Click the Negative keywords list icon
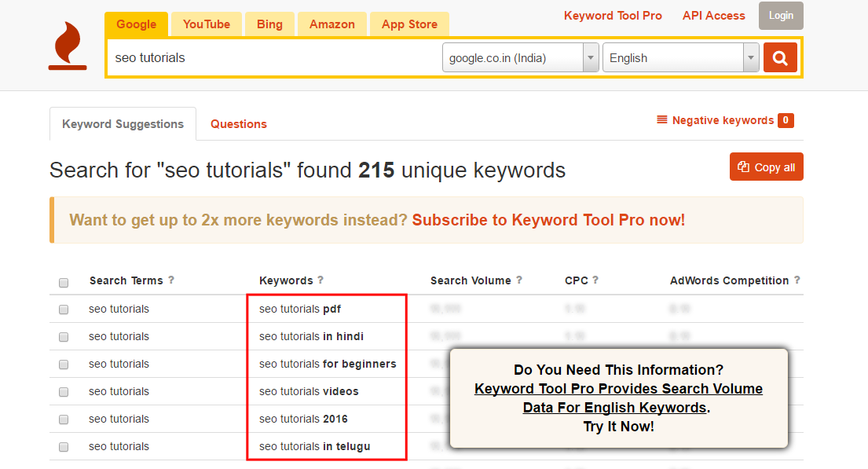The image size is (868, 469). coord(661,119)
